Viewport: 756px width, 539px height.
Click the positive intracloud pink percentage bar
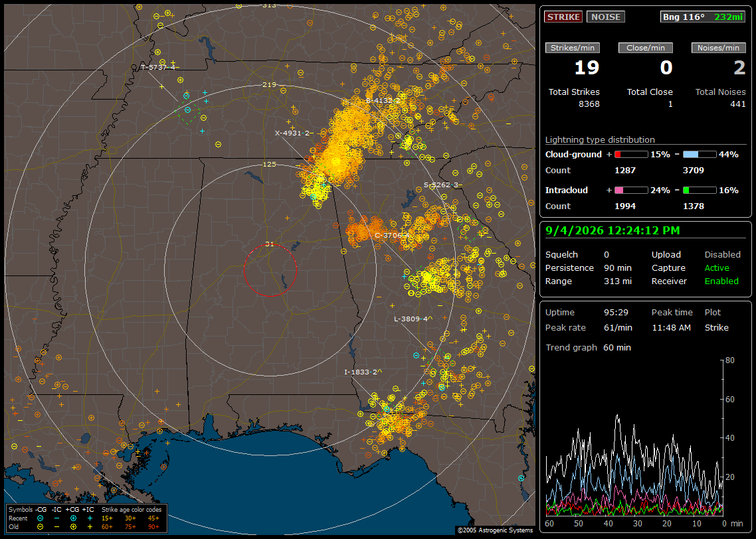pos(631,191)
